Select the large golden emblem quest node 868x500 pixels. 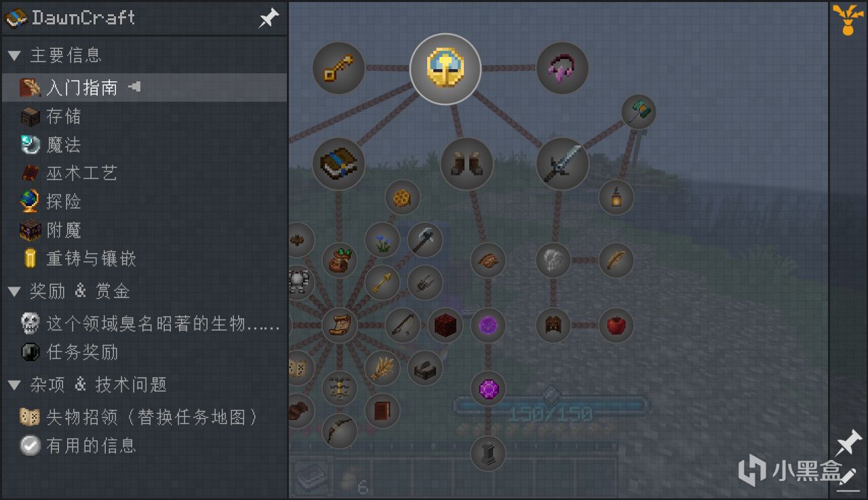coord(446,68)
